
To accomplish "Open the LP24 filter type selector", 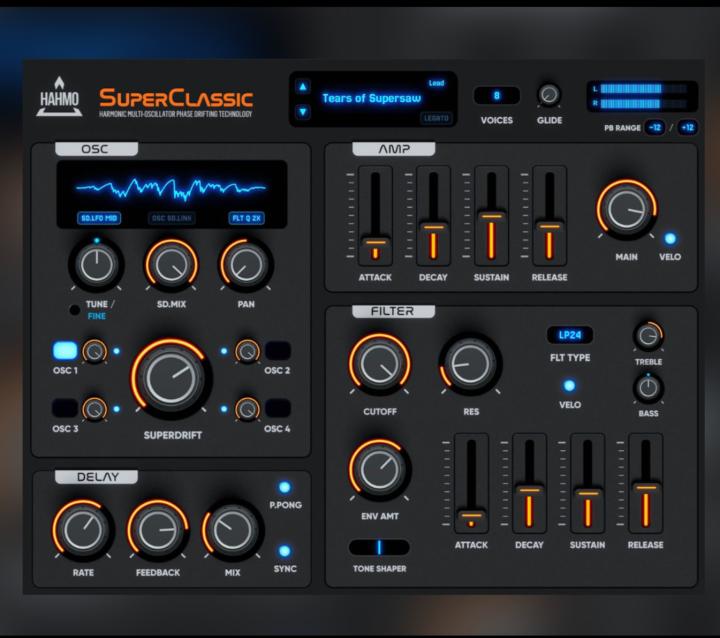I will pos(570,335).
